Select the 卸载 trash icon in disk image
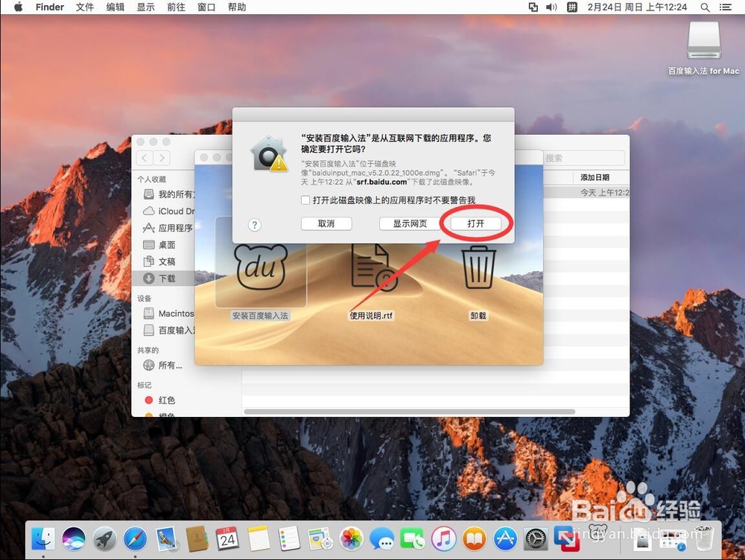Screen dimensions: 745x560 (478, 267)
